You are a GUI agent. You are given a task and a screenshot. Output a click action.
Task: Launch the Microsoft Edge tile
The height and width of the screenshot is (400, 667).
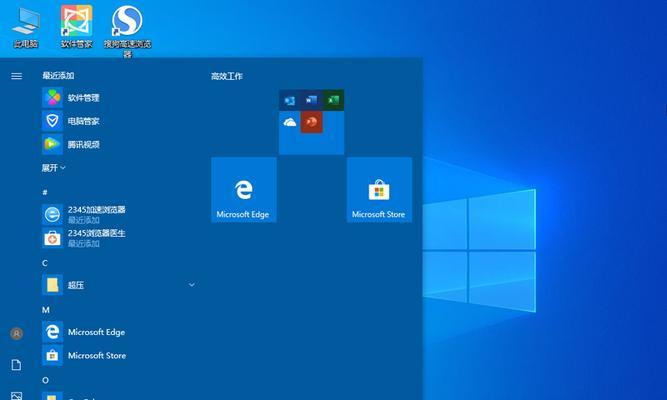click(244, 190)
